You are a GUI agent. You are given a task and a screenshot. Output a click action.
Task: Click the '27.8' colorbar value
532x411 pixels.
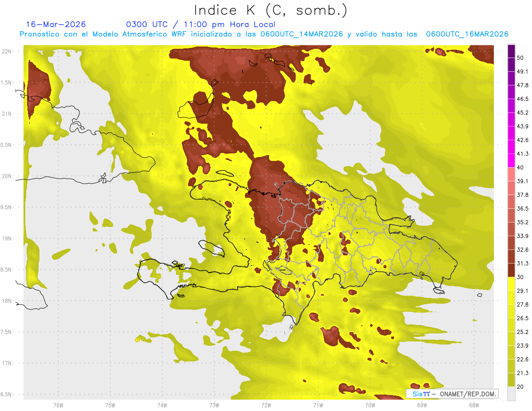(x=523, y=305)
